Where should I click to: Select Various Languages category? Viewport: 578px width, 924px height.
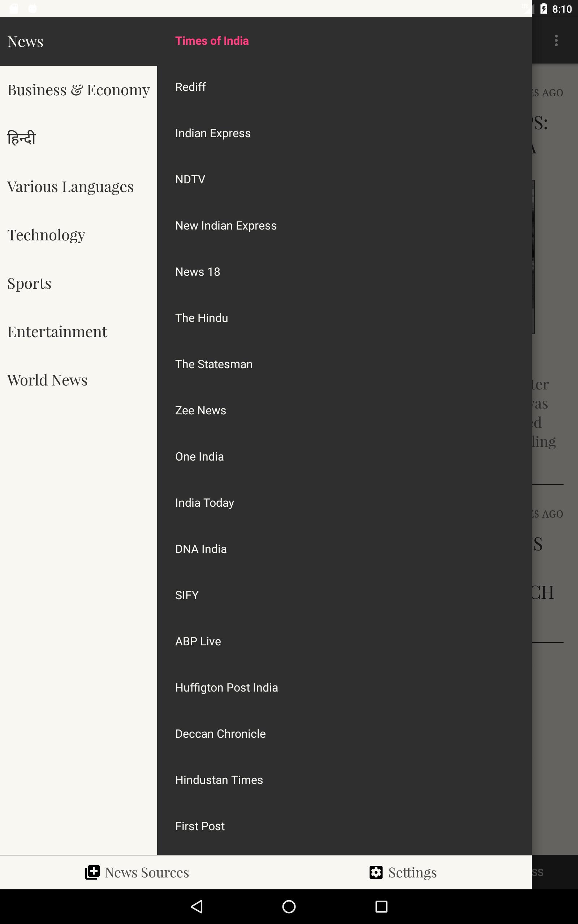(78, 187)
